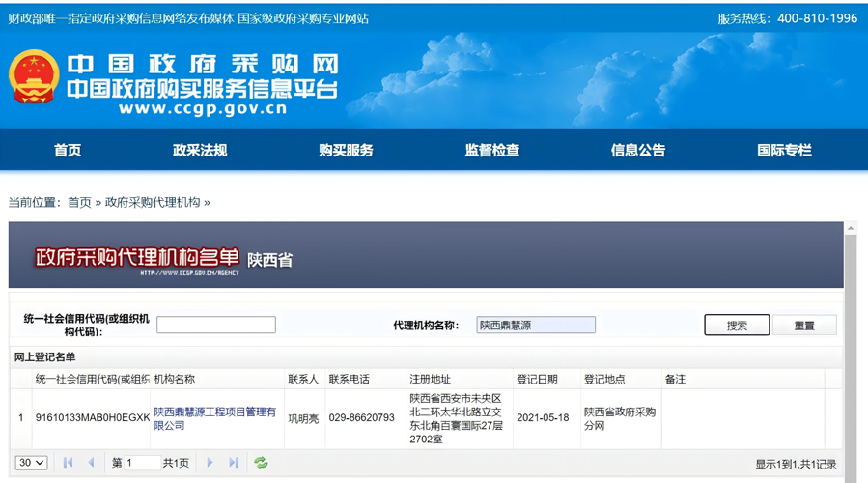Screen dimensions: 868x483
Task: Click the national emblem logo
Action: [34, 77]
